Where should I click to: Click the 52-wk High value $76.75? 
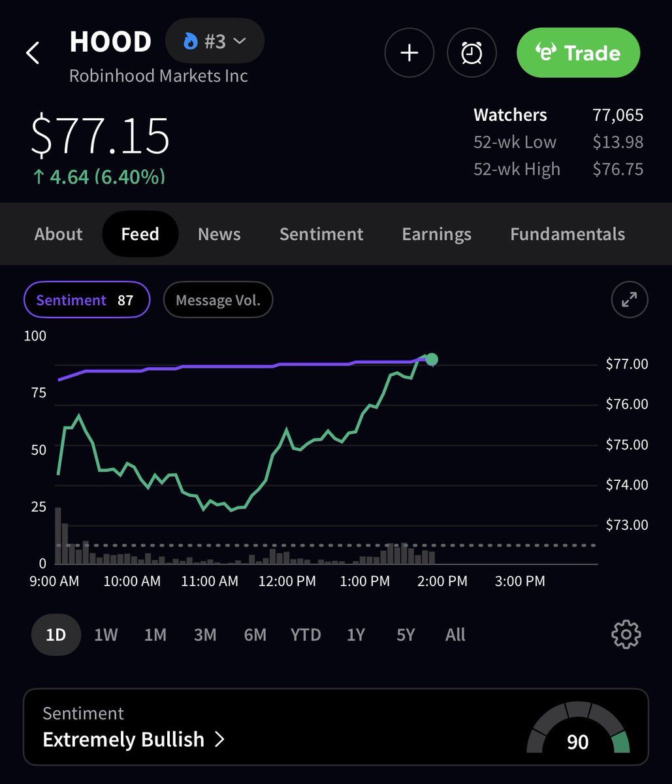click(x=618, y=169)
